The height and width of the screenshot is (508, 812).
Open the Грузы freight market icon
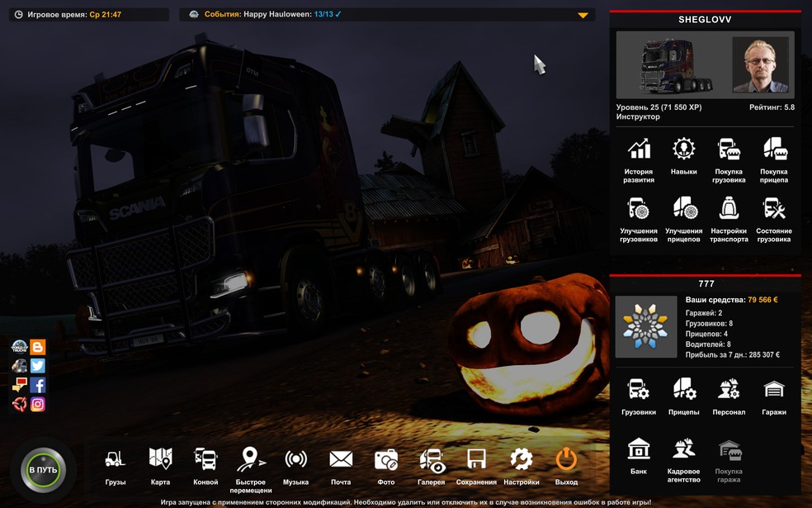pyautogui.click(x=115, y=459)
